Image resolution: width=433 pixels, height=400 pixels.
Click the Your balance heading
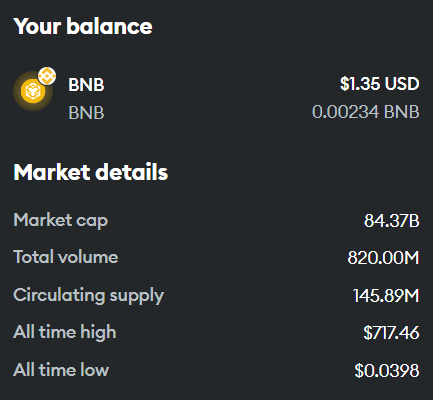(x=83, y=26)
